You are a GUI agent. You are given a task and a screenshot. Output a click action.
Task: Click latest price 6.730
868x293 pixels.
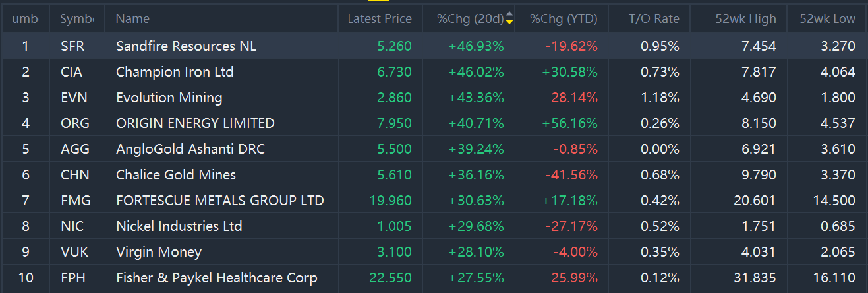point(394,72)
